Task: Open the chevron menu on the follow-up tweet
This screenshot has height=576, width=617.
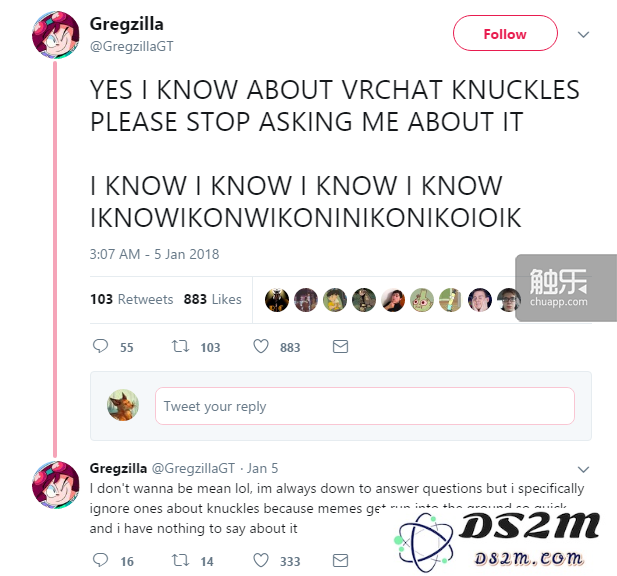Action: pos(583,469)
